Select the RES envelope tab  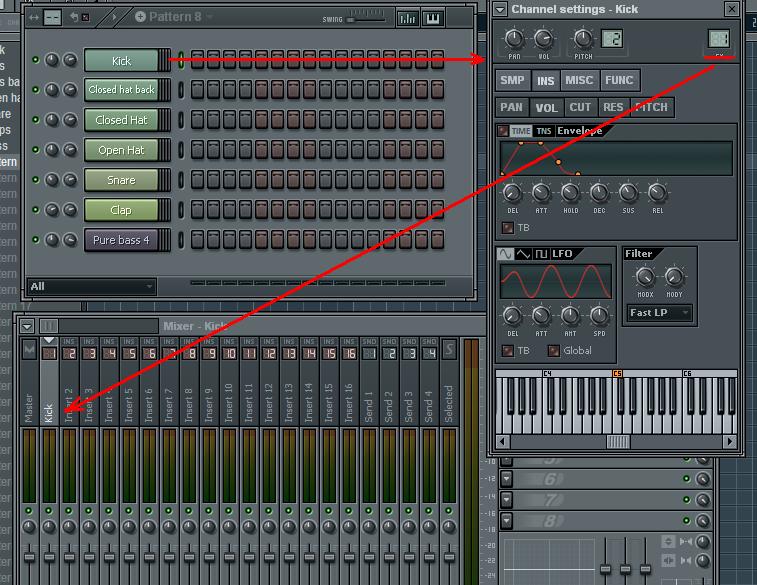[x=613, y=107]
